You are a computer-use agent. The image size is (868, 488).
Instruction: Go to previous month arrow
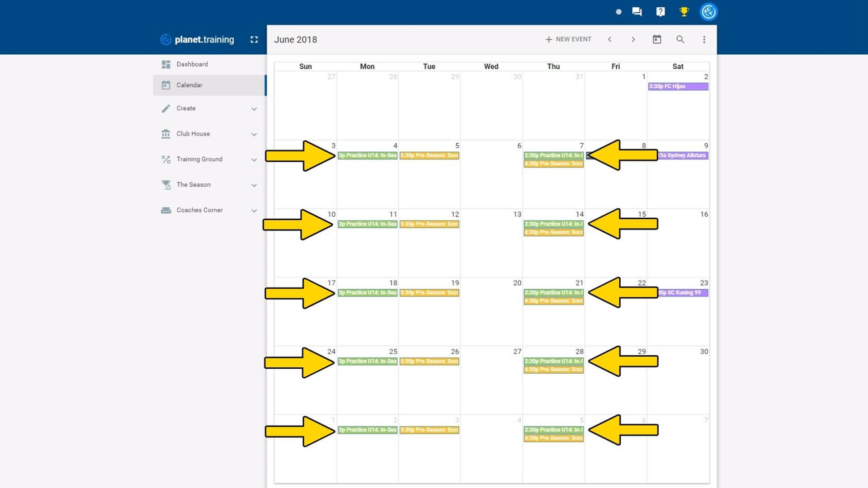[x=610, y=39]
